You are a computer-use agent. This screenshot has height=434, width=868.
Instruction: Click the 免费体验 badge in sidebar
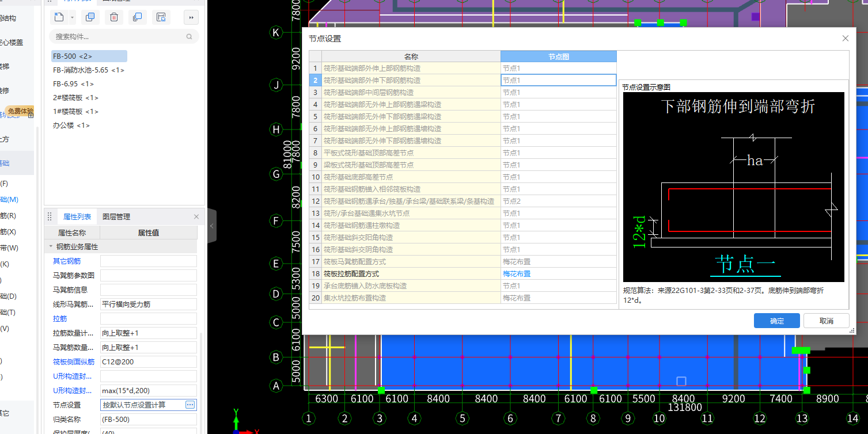(x=20, y=111)
